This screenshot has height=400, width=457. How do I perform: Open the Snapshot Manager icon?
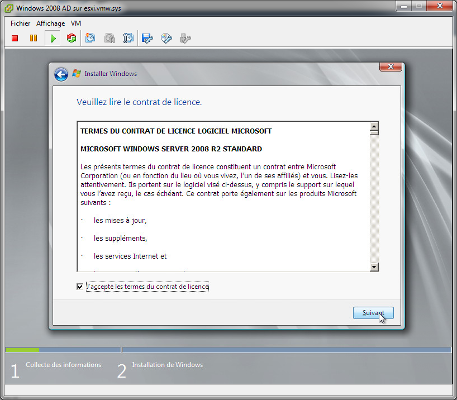[x=128, y=38]
